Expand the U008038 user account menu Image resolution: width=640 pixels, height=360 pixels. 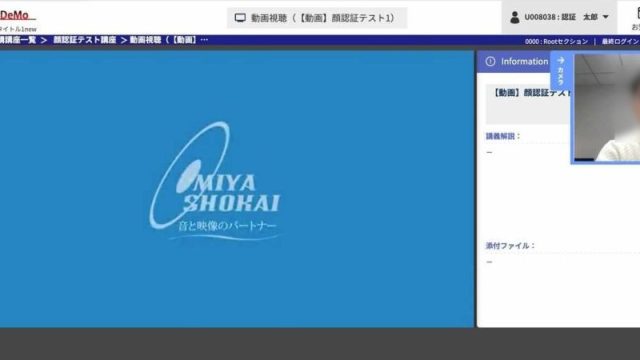(559, 17)
